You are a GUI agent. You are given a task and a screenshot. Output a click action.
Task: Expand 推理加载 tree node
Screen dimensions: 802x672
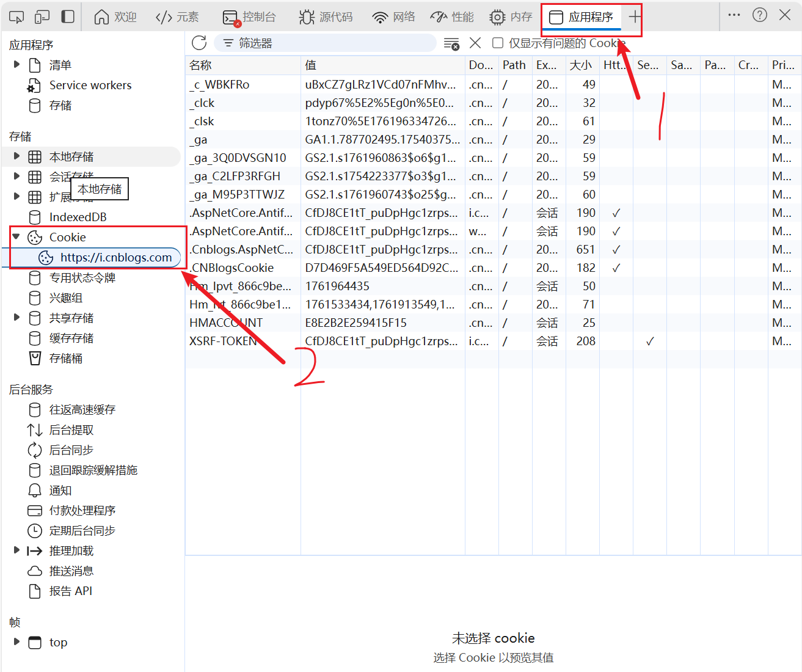pos(16,550)
